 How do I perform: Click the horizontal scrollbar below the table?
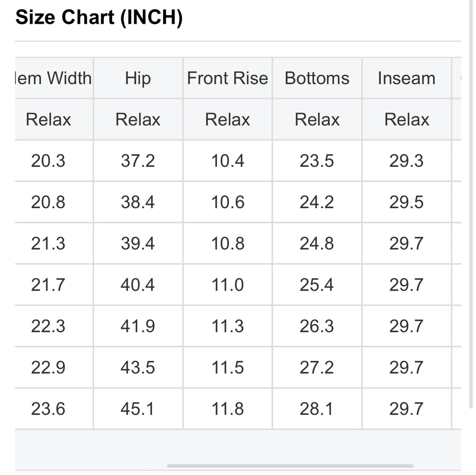(290, 466)
